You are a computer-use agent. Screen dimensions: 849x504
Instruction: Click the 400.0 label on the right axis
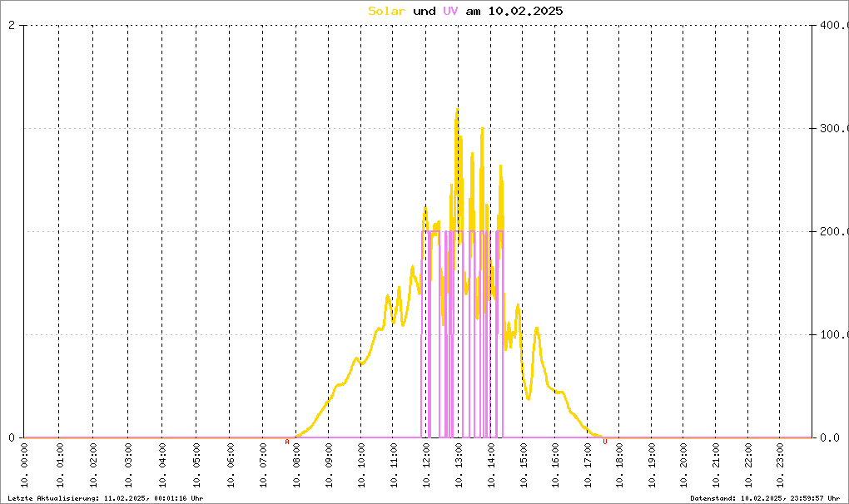point(832,26)
